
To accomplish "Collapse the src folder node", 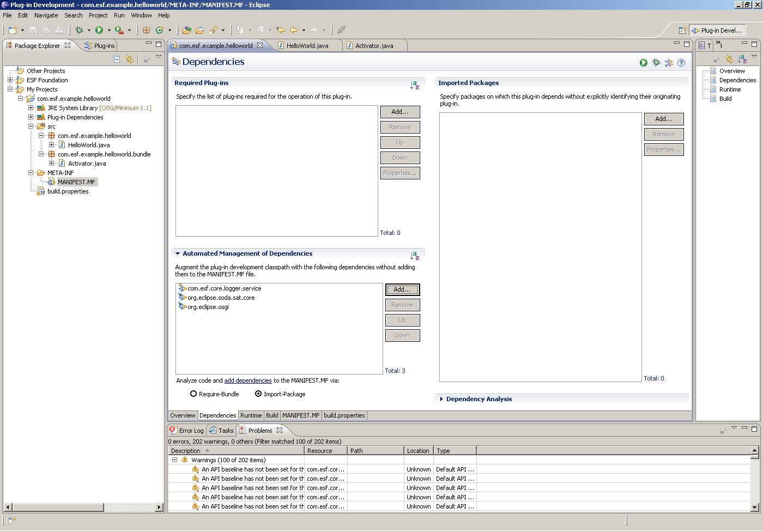I will pyautogui.click(x=31, y=126).
